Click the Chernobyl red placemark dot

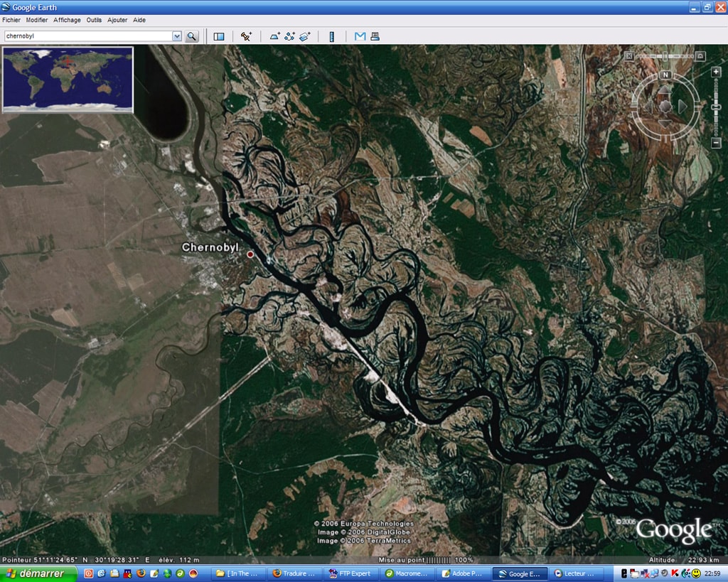click(x=250, y=254)
